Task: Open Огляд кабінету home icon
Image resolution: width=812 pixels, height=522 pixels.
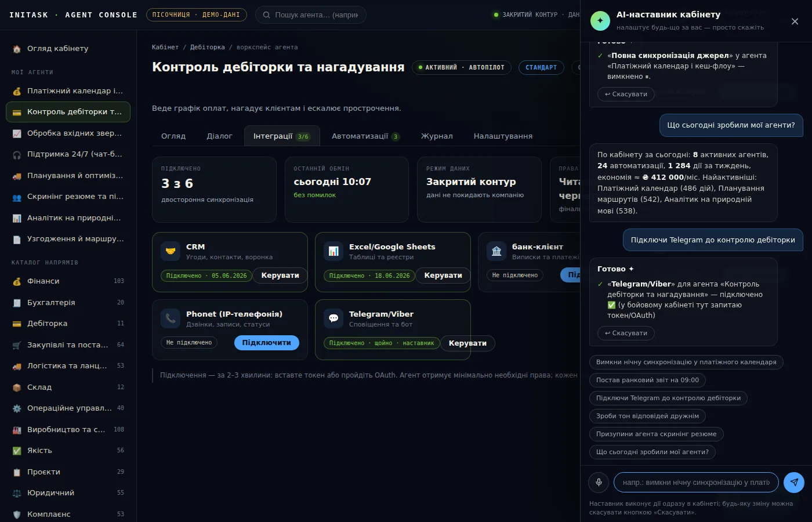Action: pos(17,49)
